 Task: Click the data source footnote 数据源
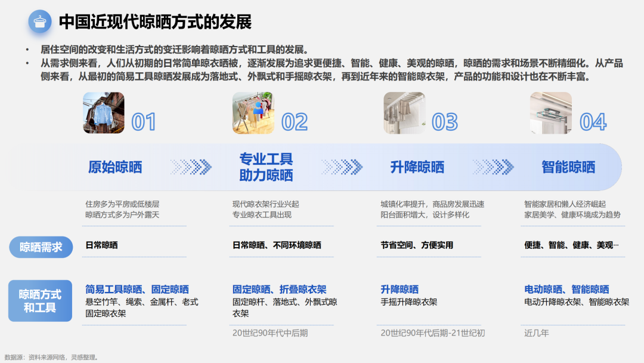(x=51, y=357)
